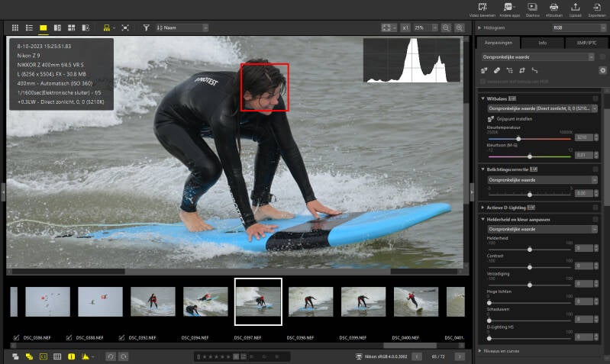Click the yellow filmstrip layout icon

click(107, 27)
